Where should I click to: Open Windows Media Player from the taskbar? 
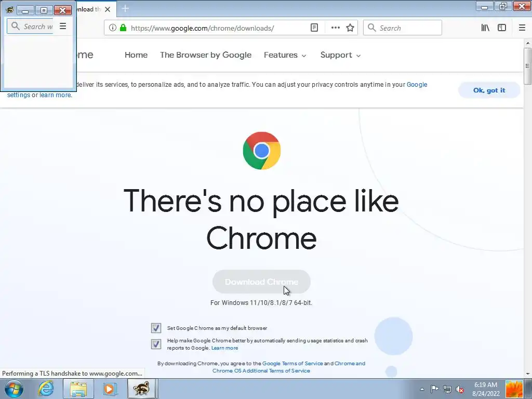click(109, 389)
